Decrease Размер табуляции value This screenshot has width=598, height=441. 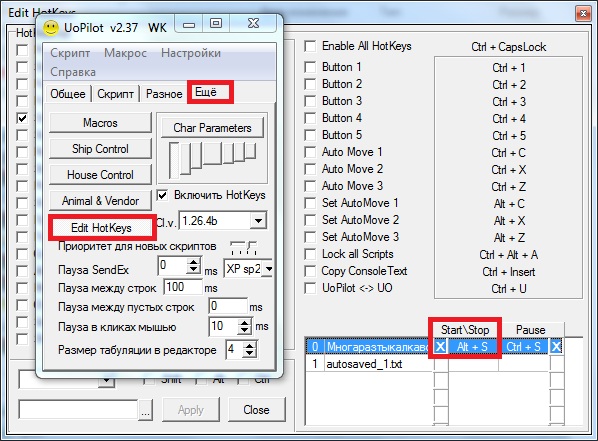249,354
